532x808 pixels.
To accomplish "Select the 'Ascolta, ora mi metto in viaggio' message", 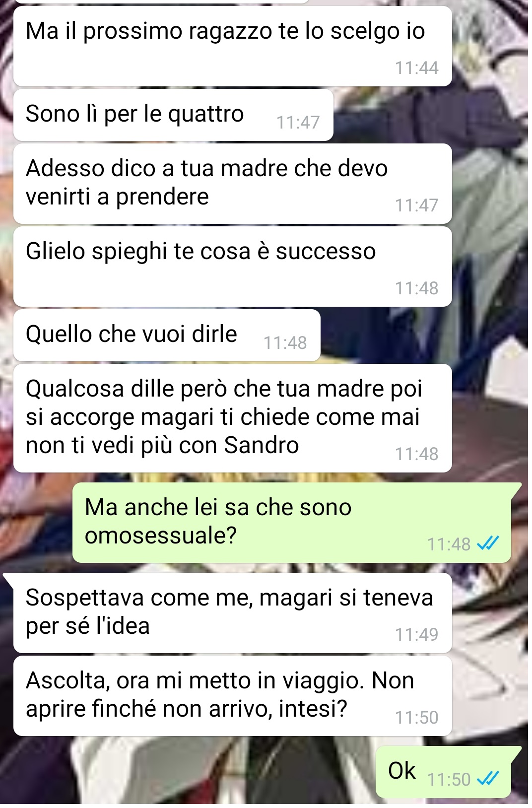I will pos(232,696).
